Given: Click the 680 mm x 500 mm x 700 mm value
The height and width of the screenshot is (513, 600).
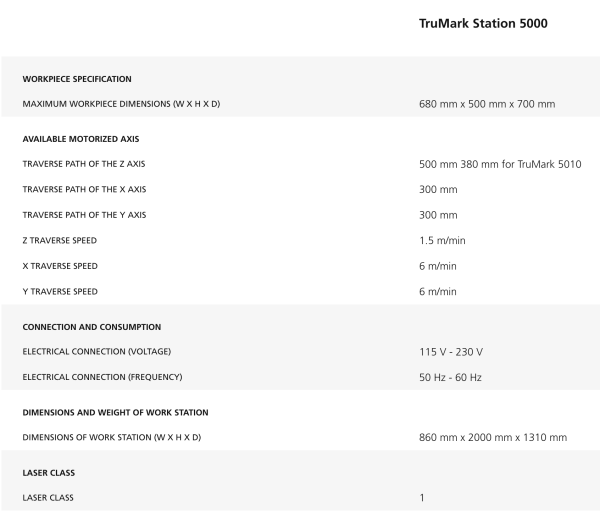Looking at the screenshot, I should pos(487,104).
